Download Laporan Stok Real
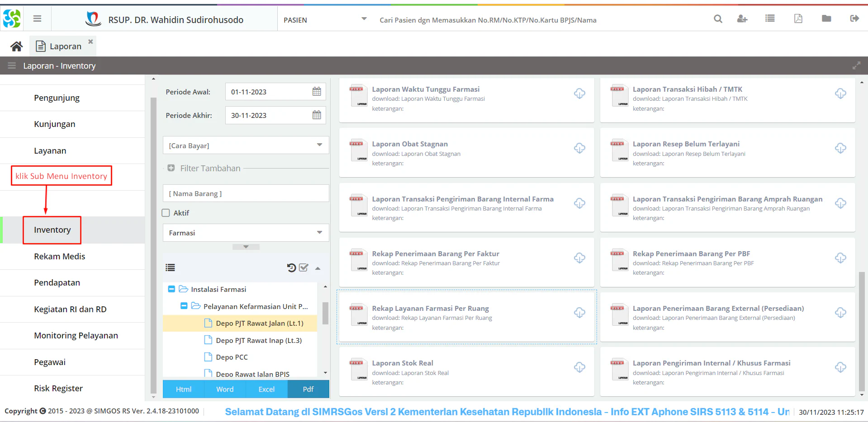Image resolution: width=868 pixels, height=422 pixels. 579,367
